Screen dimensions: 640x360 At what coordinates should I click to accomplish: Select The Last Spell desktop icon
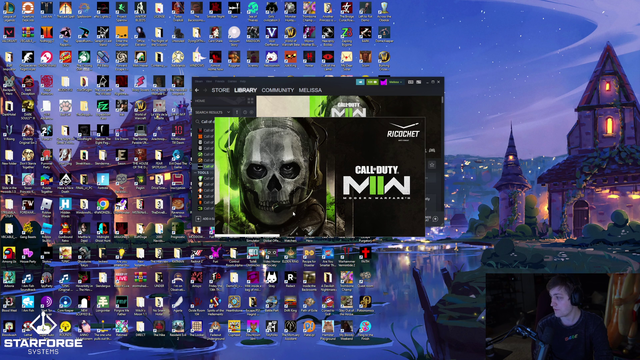click(65, 9)
